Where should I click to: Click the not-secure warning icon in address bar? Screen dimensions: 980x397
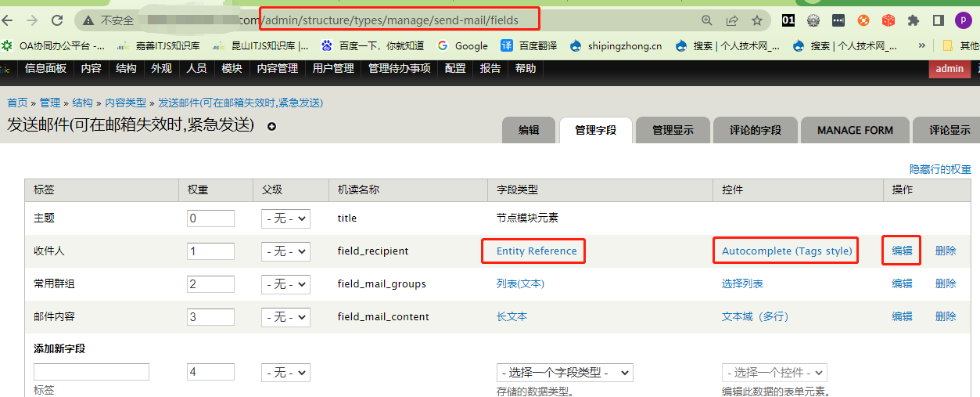[88, 20]
